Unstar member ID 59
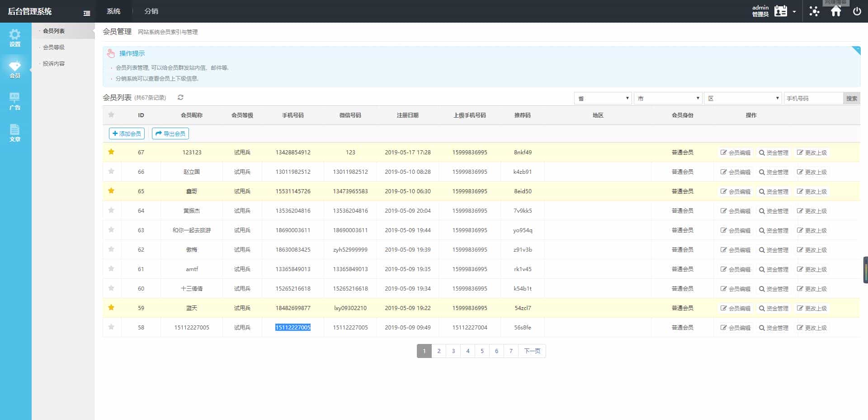The image size is (868, 420). click(111, 308)
